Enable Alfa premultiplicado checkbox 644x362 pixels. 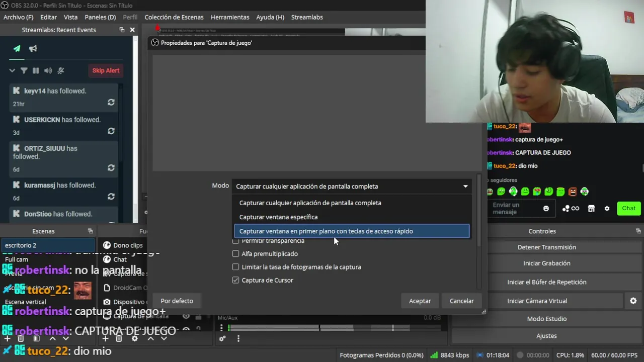click(235, 253)
